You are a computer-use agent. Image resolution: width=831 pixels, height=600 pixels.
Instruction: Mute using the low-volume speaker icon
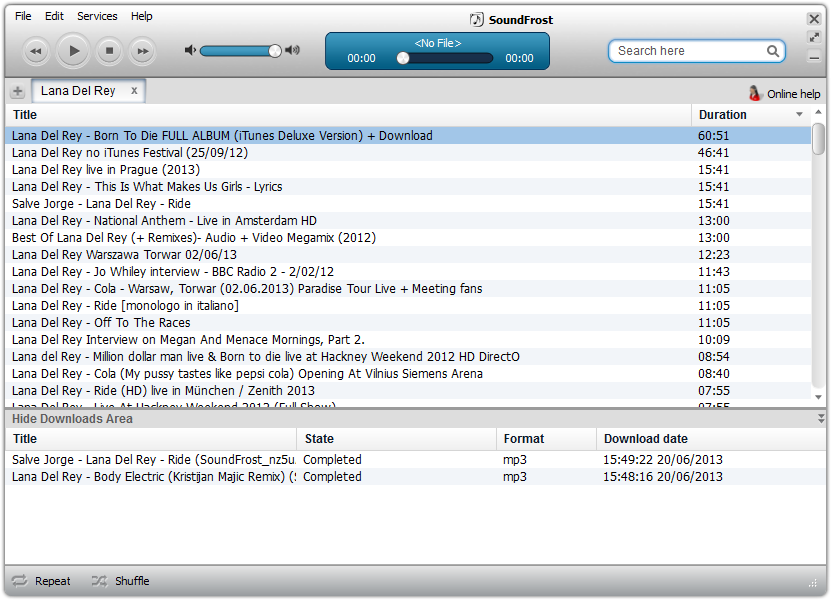(190, 50)
